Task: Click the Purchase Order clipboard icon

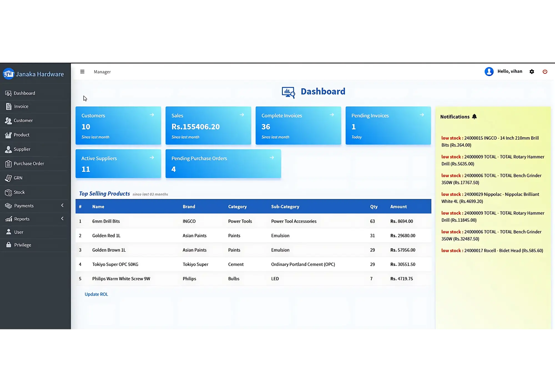Action: [x=8, y=164]
